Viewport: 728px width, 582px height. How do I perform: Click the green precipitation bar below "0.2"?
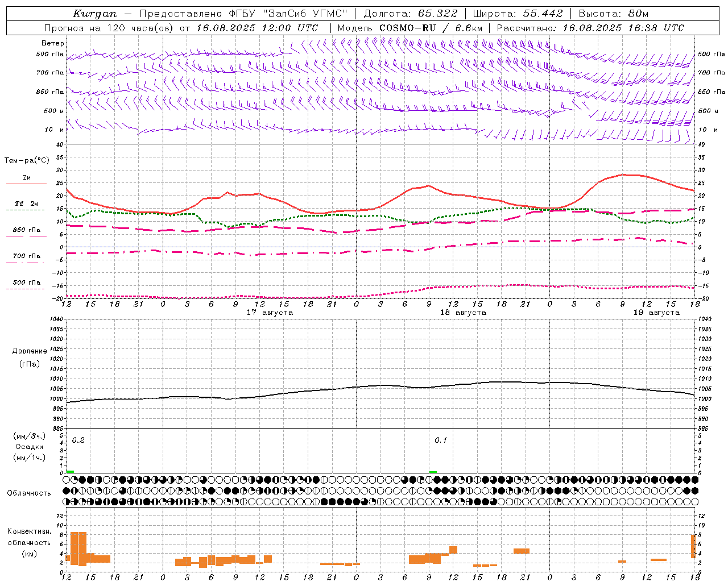[x=70, y=471]
